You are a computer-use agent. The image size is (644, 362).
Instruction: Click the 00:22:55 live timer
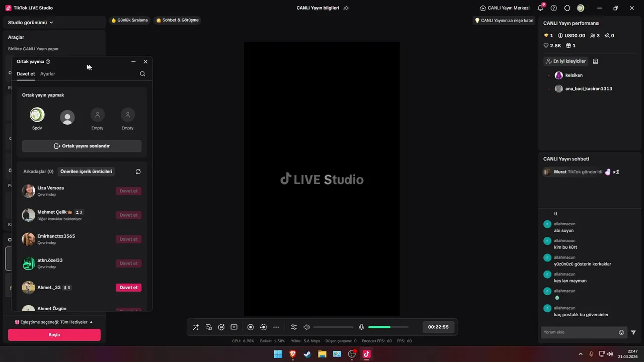click(x=438, y=327)
